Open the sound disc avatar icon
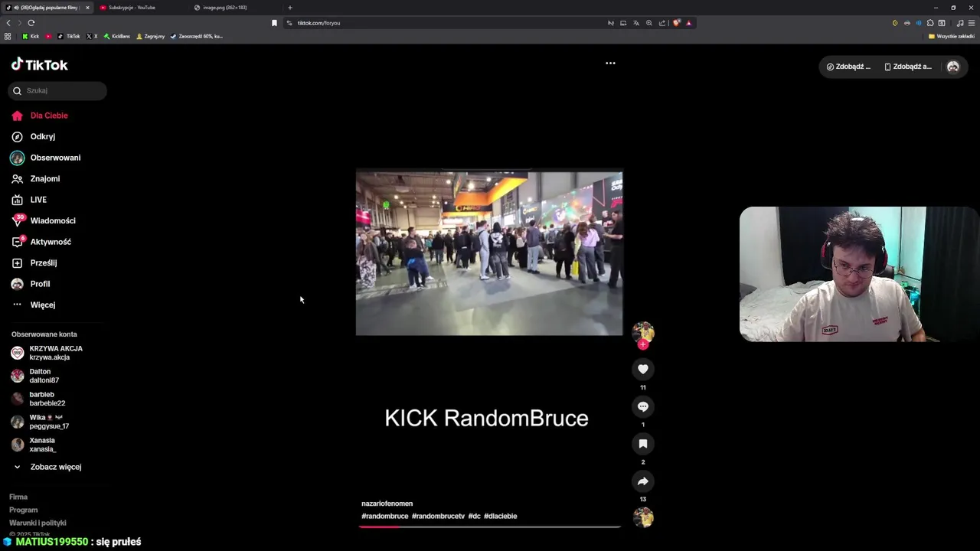 click(643, 517)
